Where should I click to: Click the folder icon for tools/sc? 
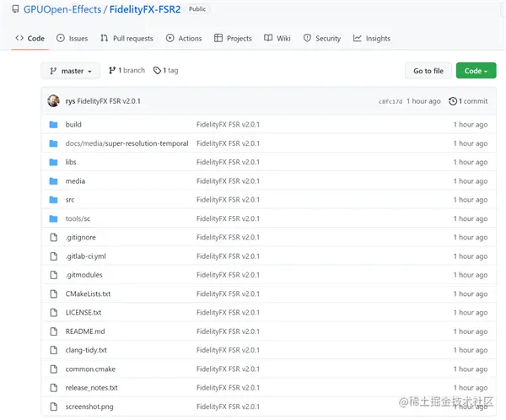(54, 218)
